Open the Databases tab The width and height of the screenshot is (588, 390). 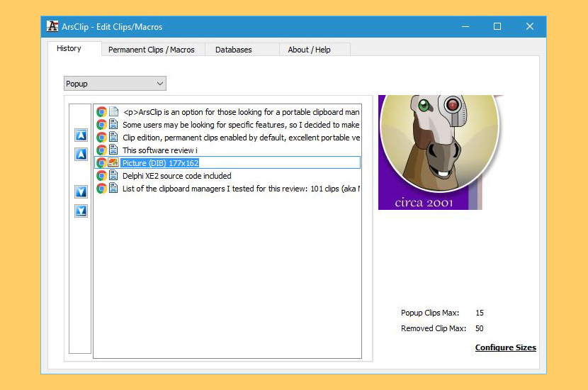point(233,50)
